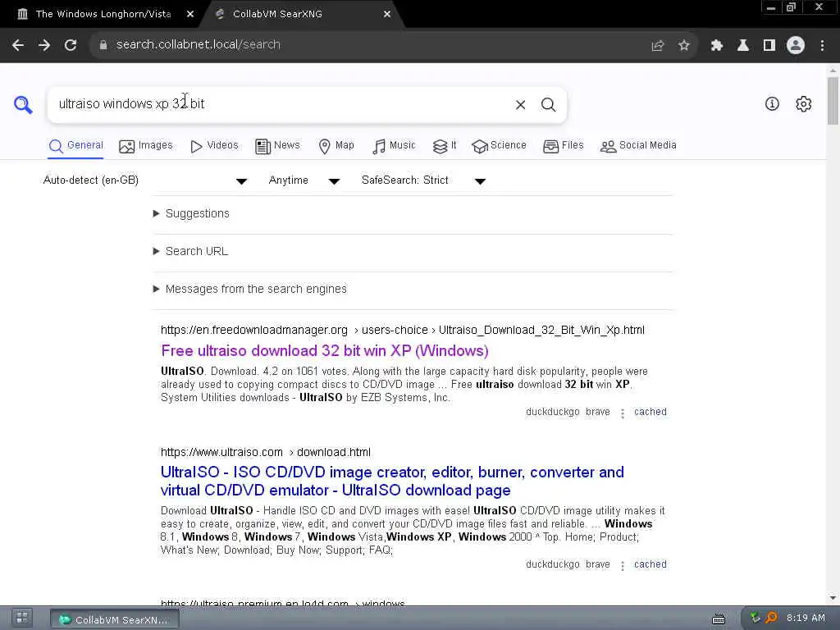This screenshot has height=630, width=840.
Task: Go forward to the next page
Action: click(x=44, y=45)
